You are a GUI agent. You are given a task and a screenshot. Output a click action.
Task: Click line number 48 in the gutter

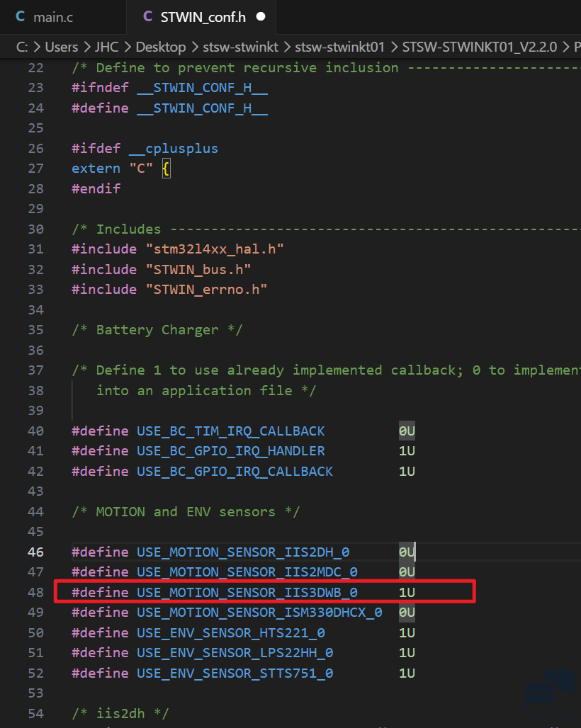pos(35,592)
